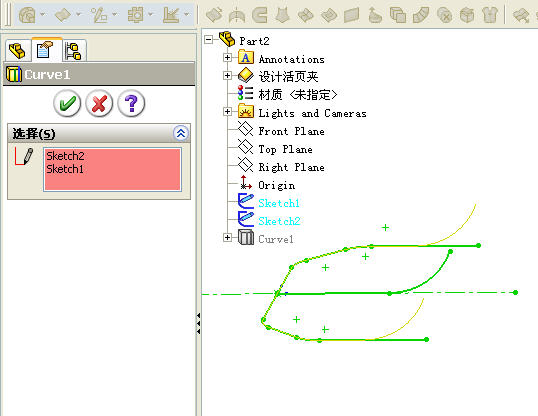
Task: Select the 材质 <未指定> material item
Action: pyautogui.click(x=298, y=94)
